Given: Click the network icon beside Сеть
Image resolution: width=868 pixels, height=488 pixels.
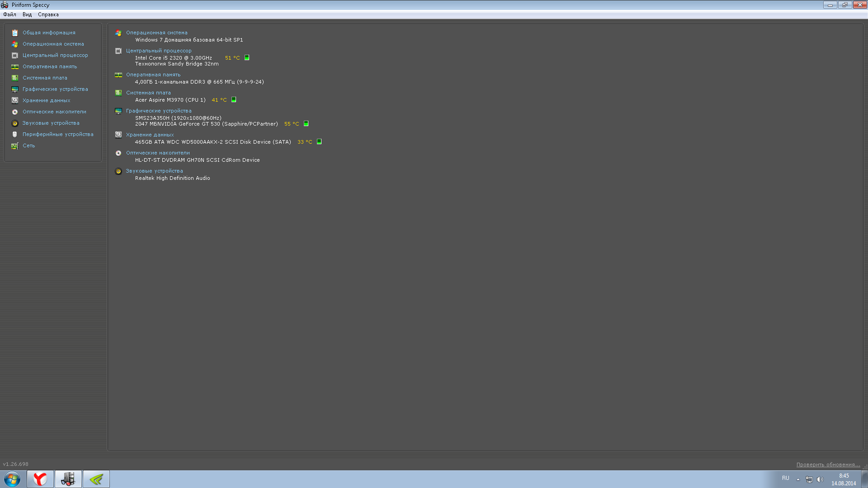Looking at the screenshot, I should pos(15,145).
